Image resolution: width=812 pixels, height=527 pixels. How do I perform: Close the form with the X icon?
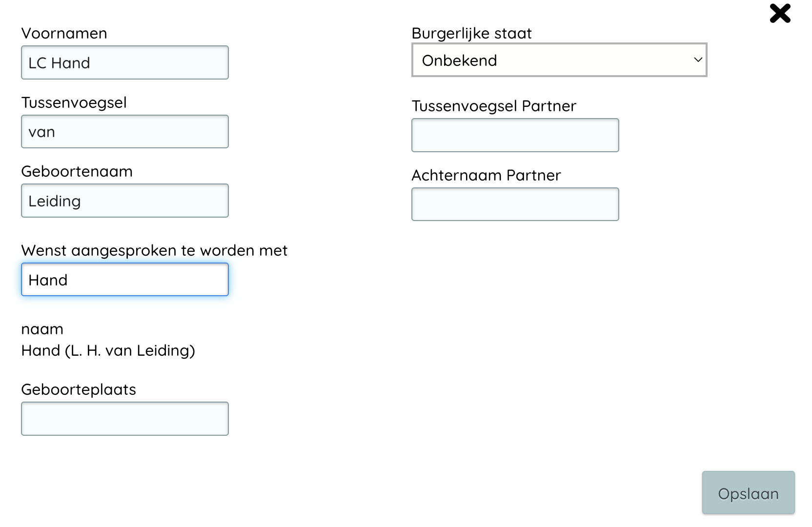pos(780,14)
